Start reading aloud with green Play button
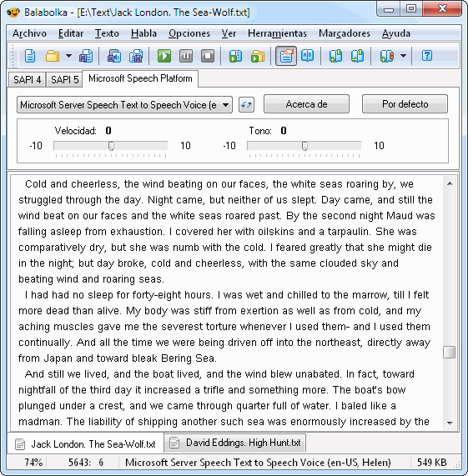The width and height of the screenshot is (468, 476). (164, 56)
